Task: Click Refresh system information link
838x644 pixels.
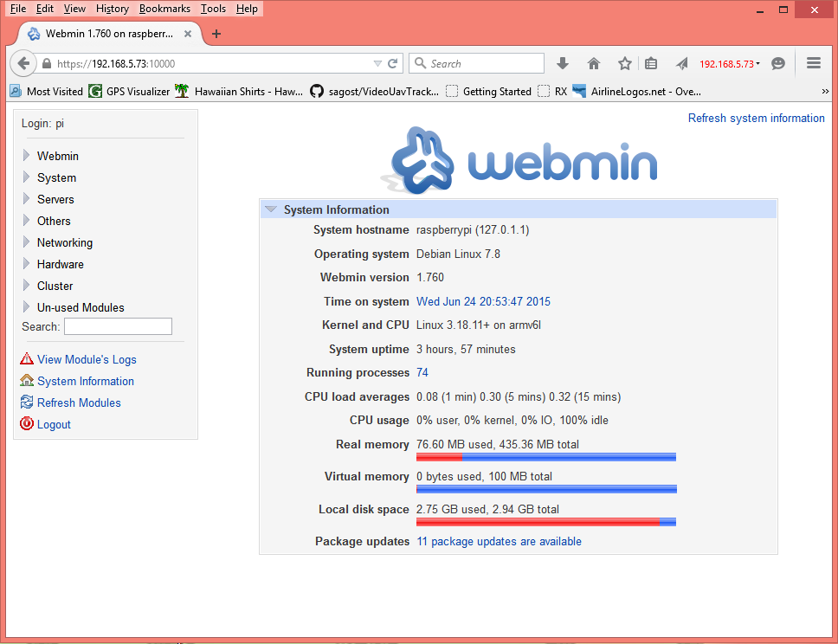Action: click(x=757, y=118)
